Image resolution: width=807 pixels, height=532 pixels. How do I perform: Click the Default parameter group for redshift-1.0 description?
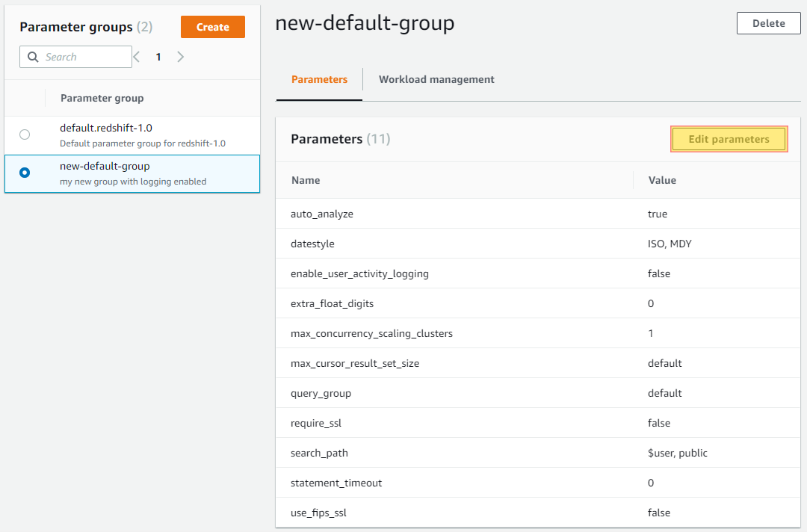[143, 143]
